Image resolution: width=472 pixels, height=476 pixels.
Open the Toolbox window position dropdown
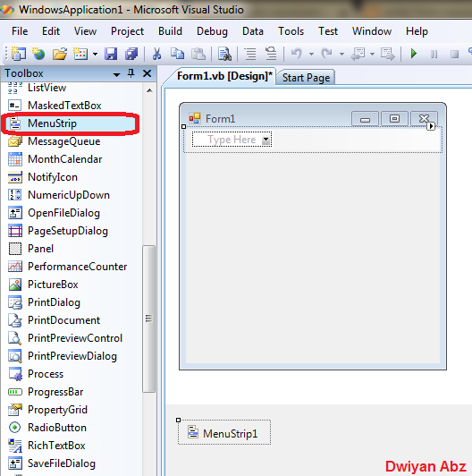pyautogui.click(x=116, y=74)
